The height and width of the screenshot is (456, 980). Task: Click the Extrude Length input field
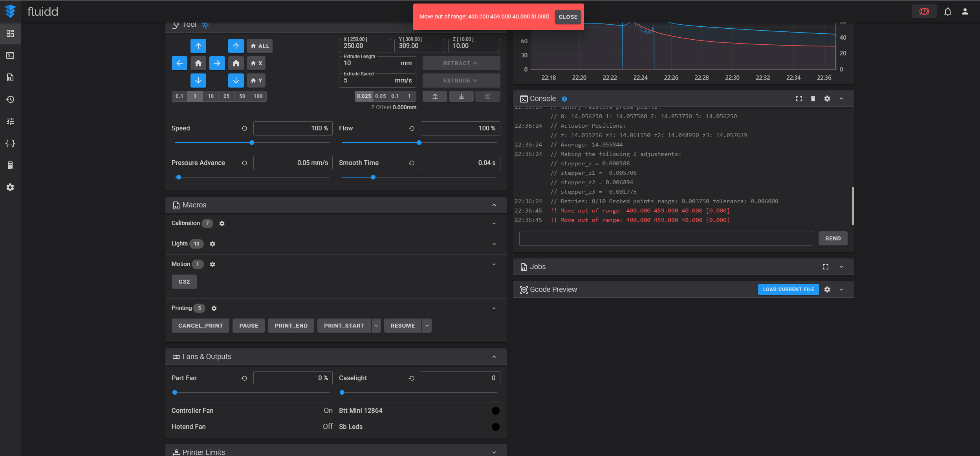click(377, 63)
